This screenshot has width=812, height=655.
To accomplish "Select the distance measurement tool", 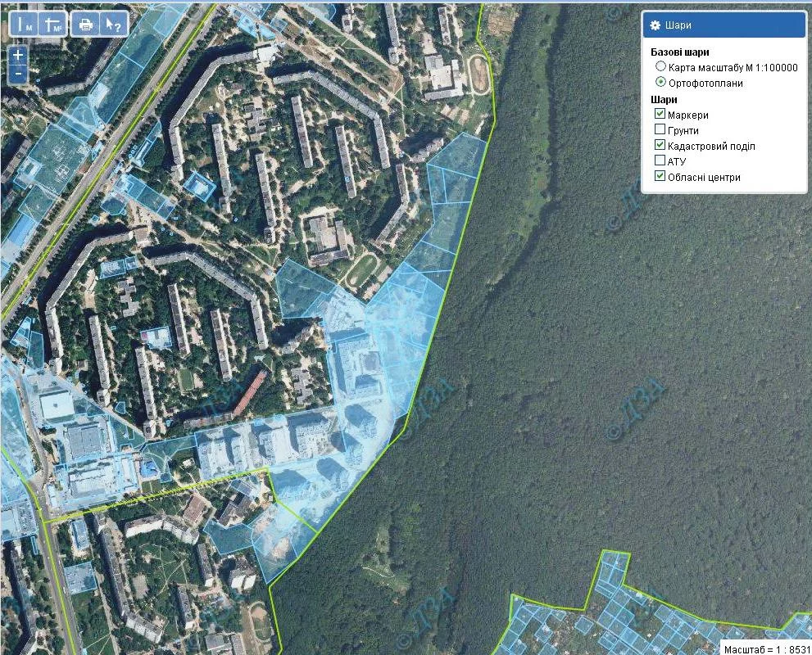I will 25,25.
